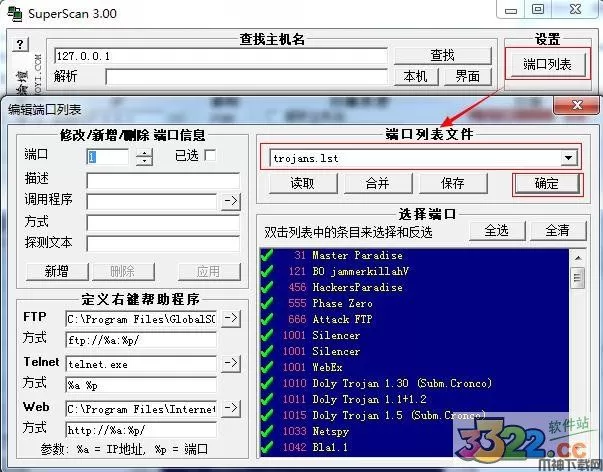The image size is (603, 472).
Task: Toggle checkmark for port 1033 Netspy
Action: (x=267, y=431)
